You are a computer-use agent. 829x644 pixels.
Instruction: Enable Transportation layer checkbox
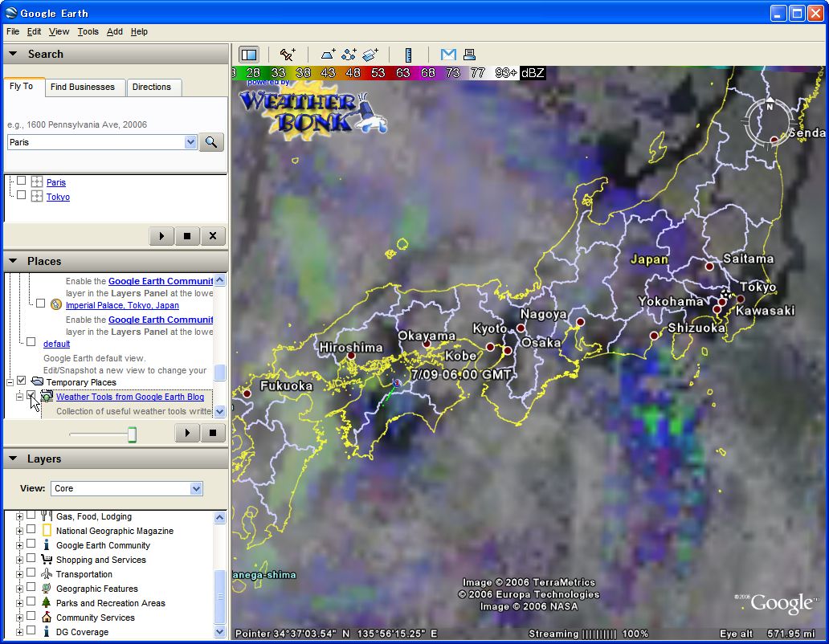pos(31,573)
